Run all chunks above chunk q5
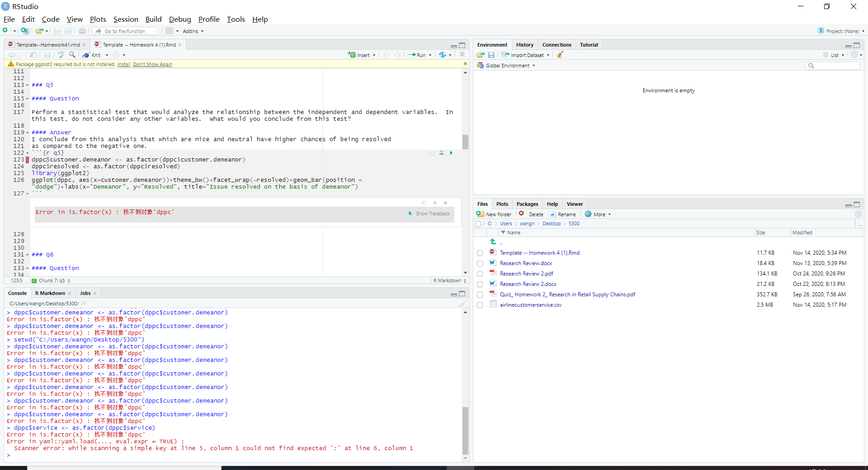 441,153
